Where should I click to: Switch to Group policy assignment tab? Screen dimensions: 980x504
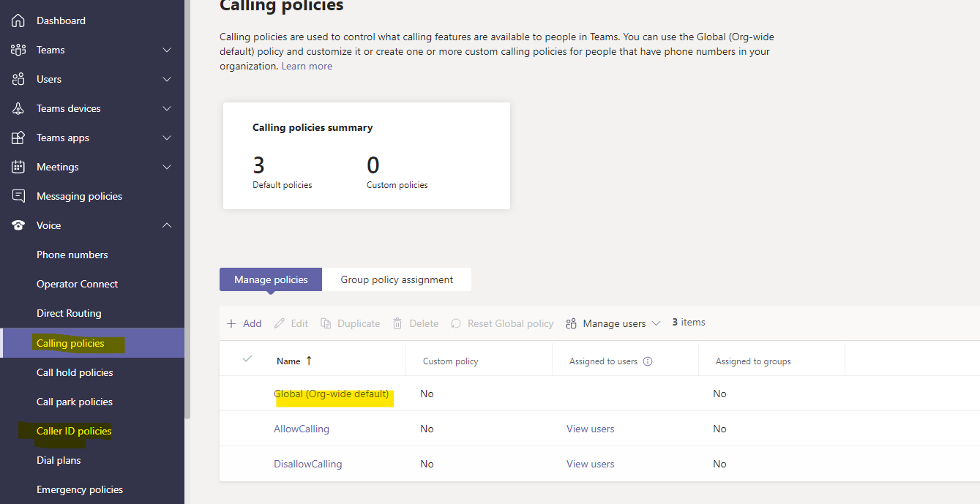[397, 279]
